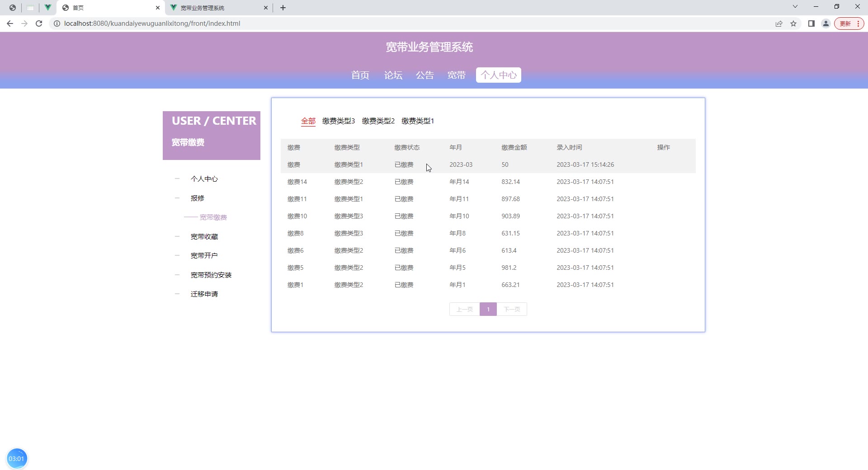Close the 宽带业务管理系统 browser tab

pyautogui.click(x=266, y=8)
